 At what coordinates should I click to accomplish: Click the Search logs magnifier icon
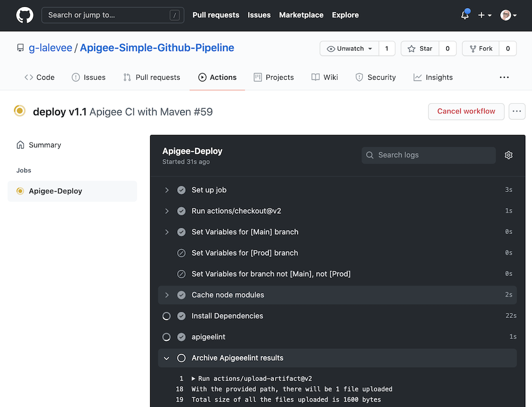tap(370, 155)
